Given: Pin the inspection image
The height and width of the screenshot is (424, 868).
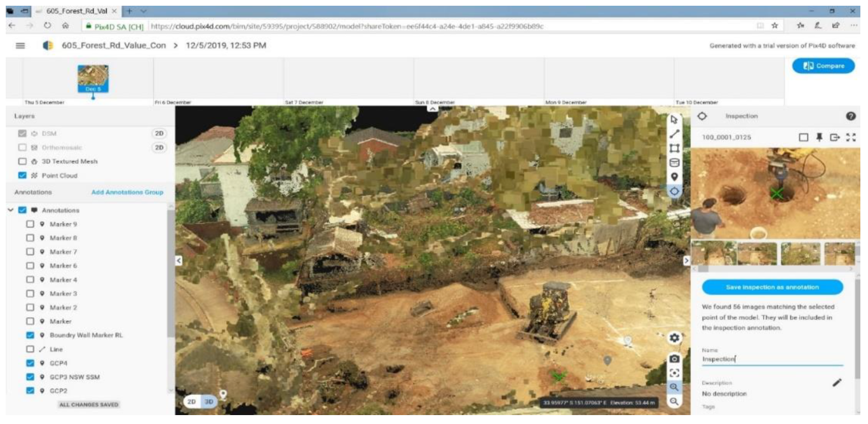Looking at the screenshot, I should [819, 137].
